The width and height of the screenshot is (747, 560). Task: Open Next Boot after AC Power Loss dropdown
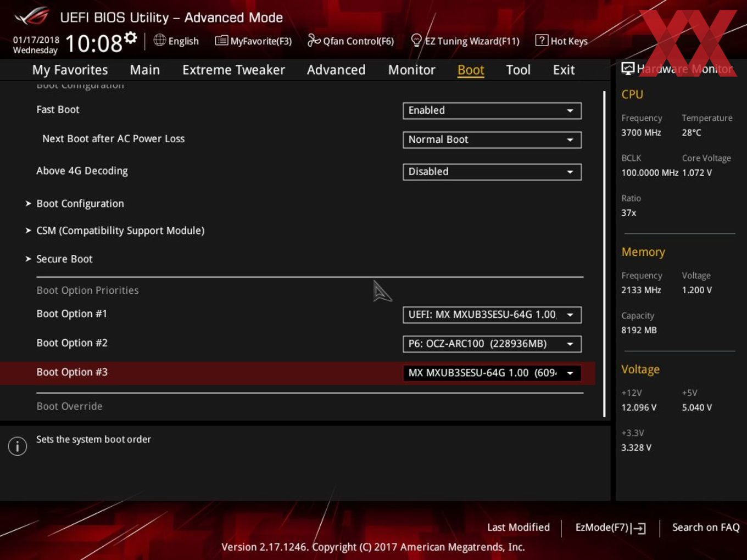click(x=492, y=139)
